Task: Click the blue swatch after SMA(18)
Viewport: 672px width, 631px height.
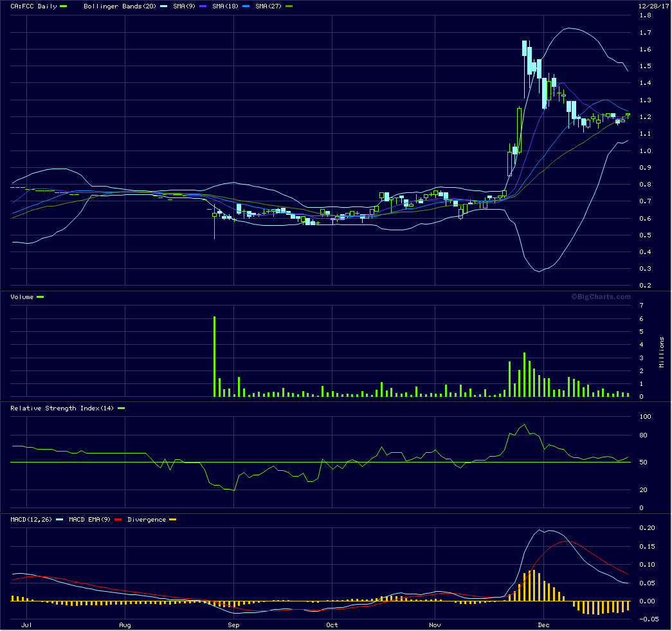Action: pos(247,6)
